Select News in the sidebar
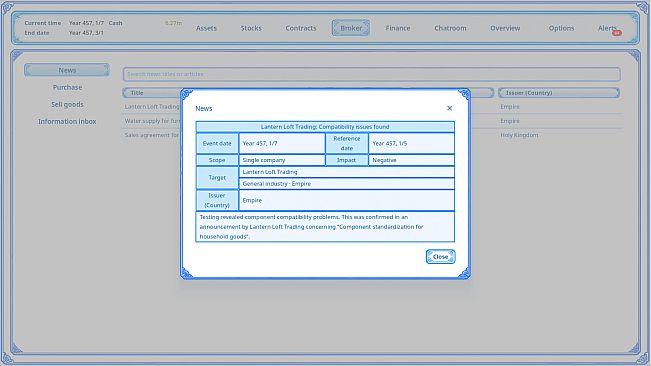Image resolution: width=651 pixels, height=366 pixels. [67, 70]
